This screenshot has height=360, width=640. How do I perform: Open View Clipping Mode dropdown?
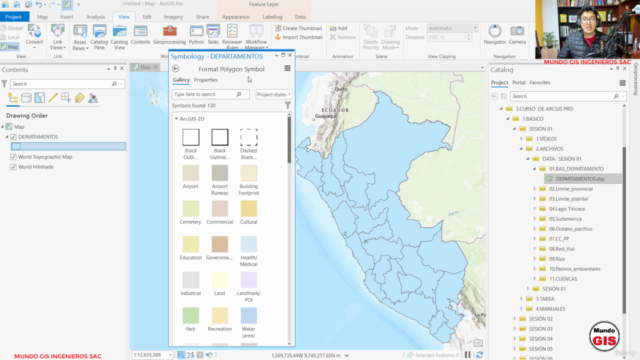[452, 28]
